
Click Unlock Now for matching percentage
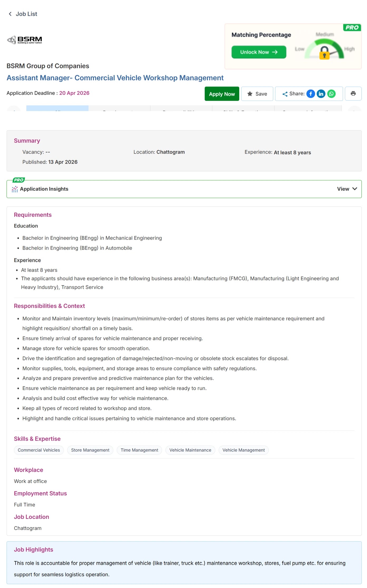[259, 52]
